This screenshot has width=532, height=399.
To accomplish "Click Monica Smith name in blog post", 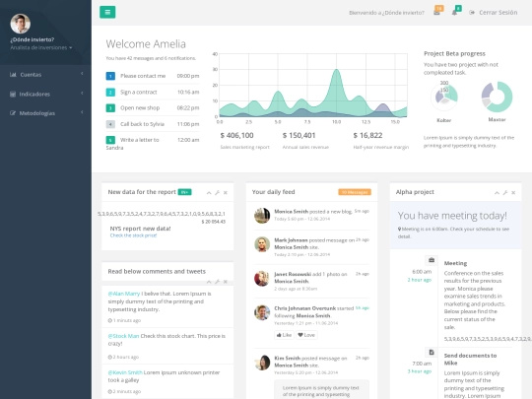I will pyautogui.click(x=291, y=212).
